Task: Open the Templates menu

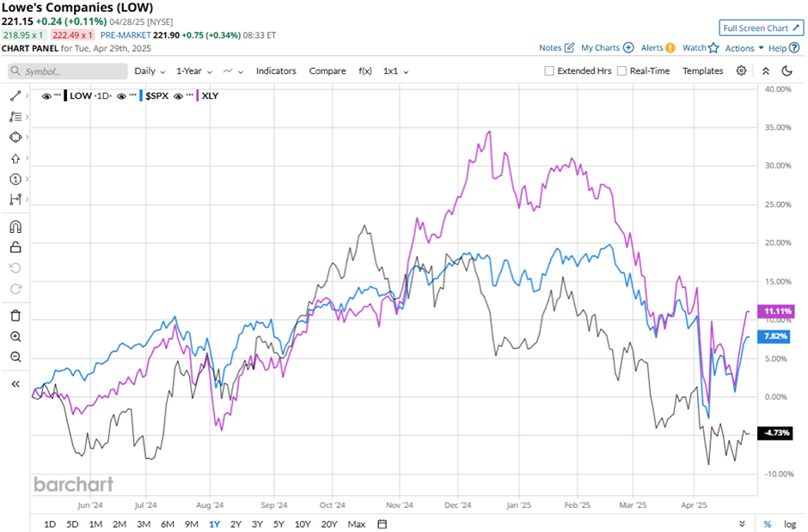Action: pos(702,71)
